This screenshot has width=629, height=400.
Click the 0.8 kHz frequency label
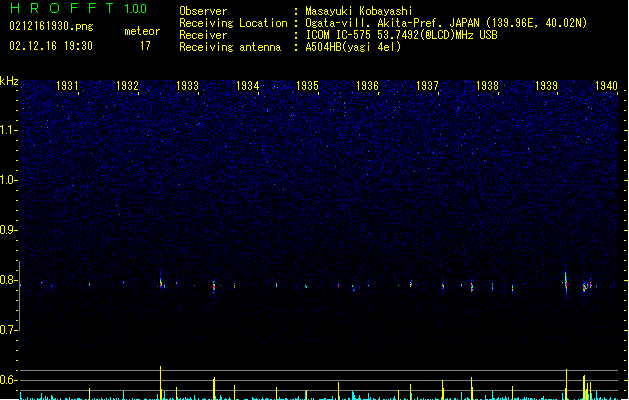click(x=8, y=280)
